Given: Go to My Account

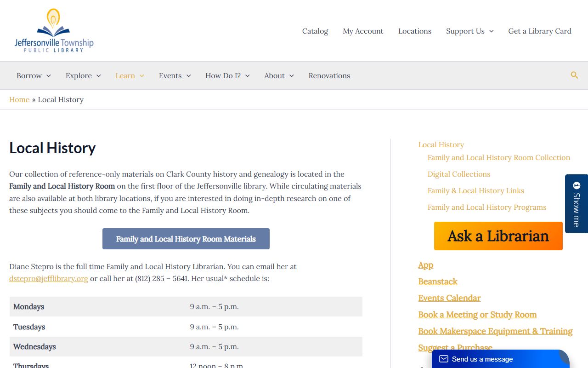Looking at the screenshot, I should 363,31.
